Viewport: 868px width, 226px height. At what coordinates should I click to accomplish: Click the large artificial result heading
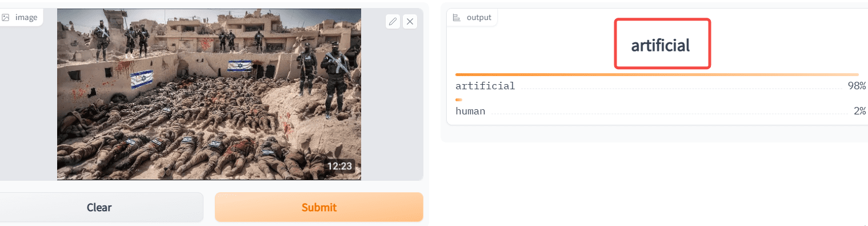[661, 45]
